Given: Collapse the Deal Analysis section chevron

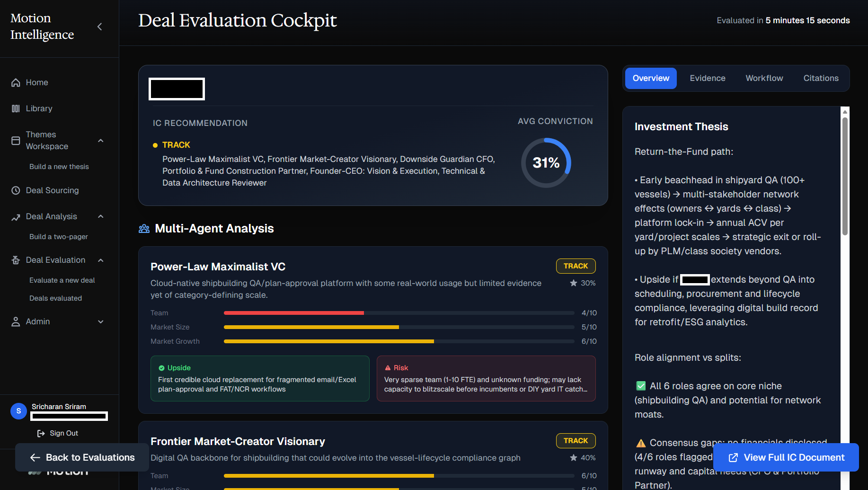Looking at the screenshot, I should [100, 216].
